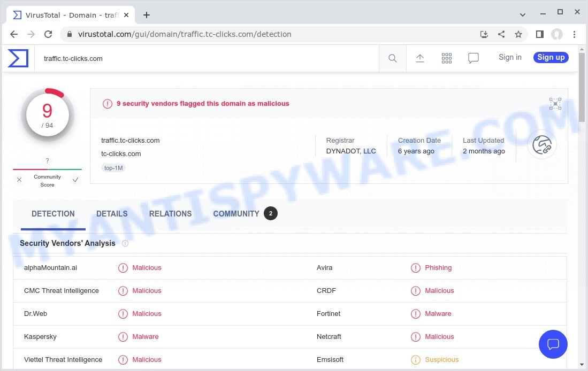Click the Netcraft Malicious result

(439, 337)
